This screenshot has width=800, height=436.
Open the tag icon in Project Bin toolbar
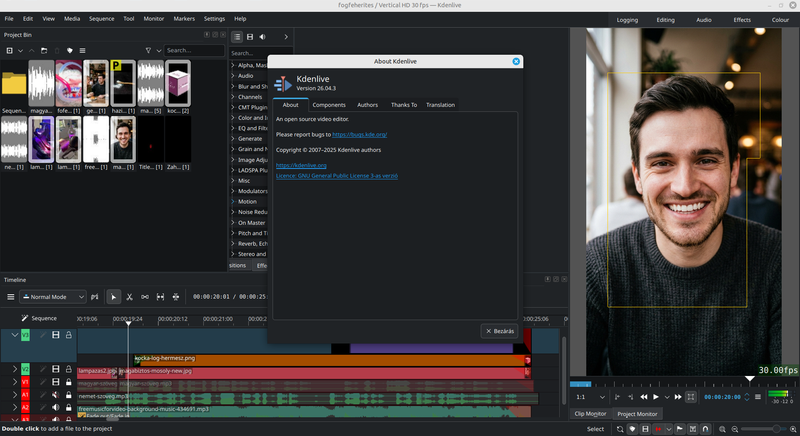pyautogui.click(x=70, y=50)
